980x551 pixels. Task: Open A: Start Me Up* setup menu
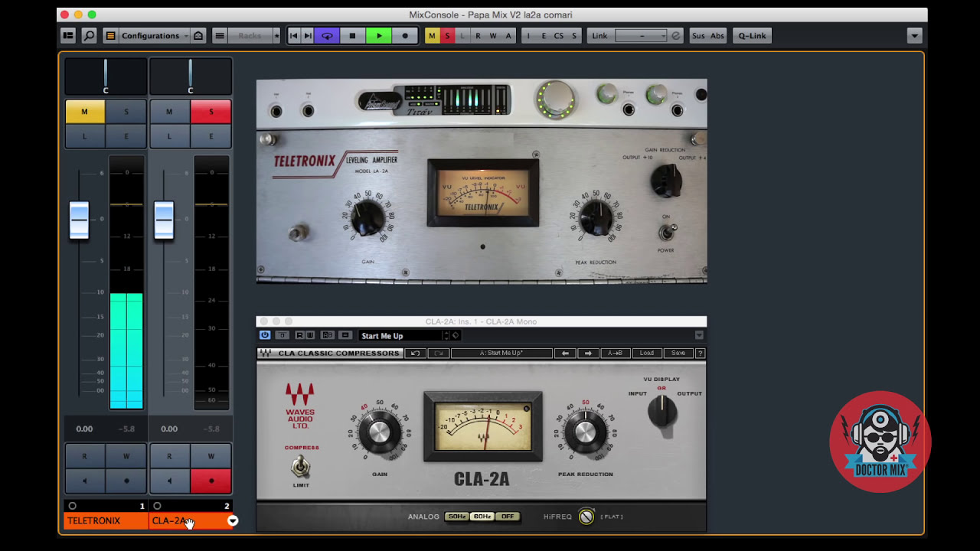click(501, 353)
